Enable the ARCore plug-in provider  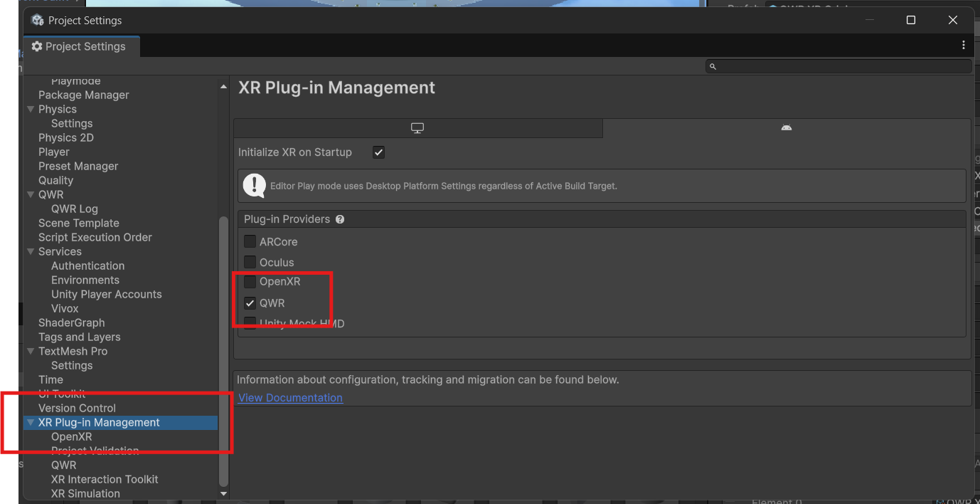pyautogui.click(x=250, y=242)
